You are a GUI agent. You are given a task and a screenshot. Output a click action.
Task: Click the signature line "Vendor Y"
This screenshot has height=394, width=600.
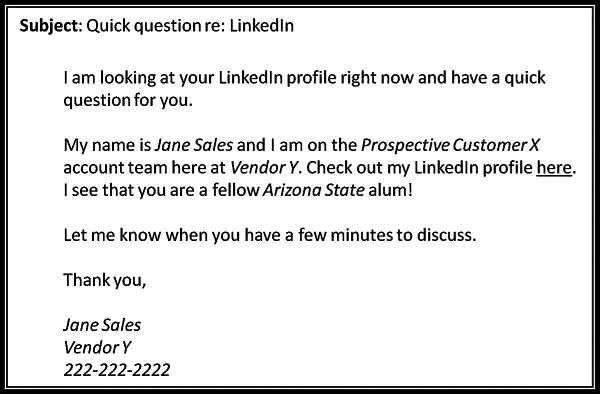coord(97,347)
